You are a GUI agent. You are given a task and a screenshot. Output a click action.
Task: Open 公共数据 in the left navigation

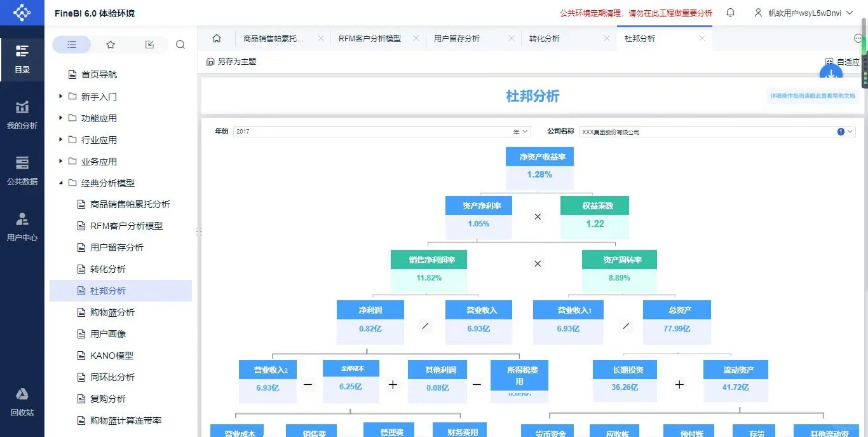[x=22, y=171]
